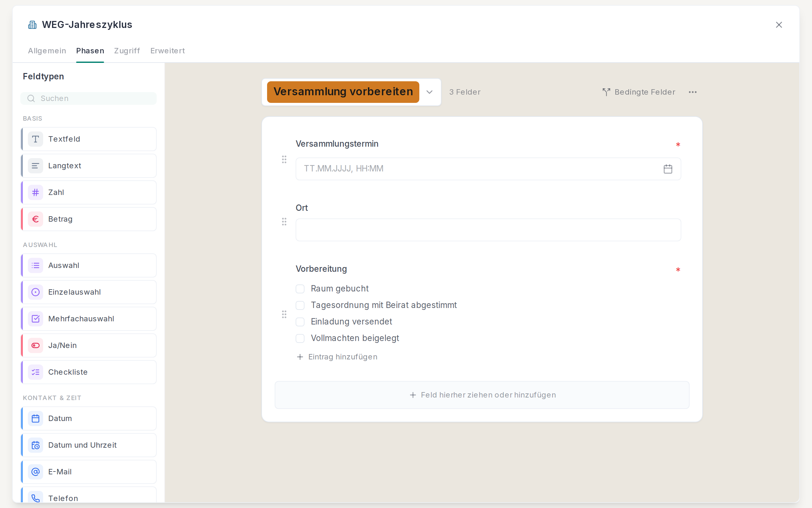Image resolution: width=812 pixels, height=508 pixels.
Task: Open the Erweitert tab
Action: [x=167, y=51]
